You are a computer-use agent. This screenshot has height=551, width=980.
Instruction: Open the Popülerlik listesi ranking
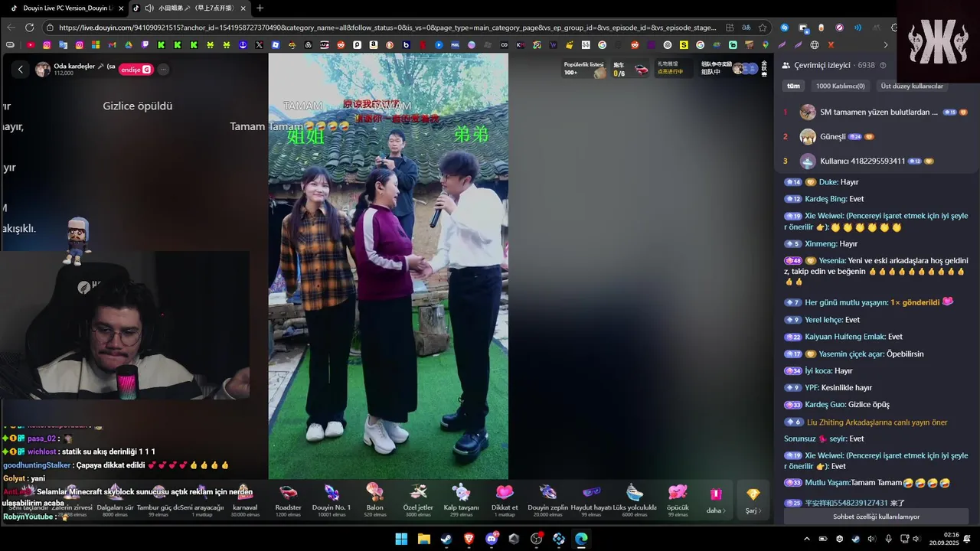(x=584, y=69)
